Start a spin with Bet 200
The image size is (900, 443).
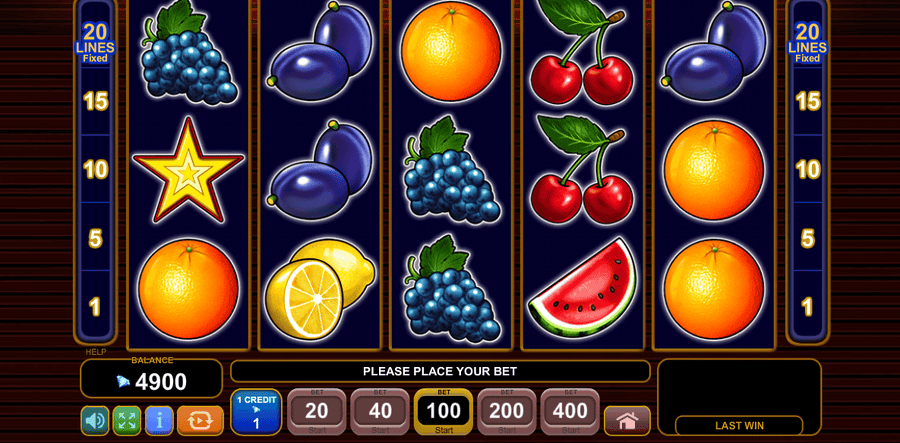point(507,411)
